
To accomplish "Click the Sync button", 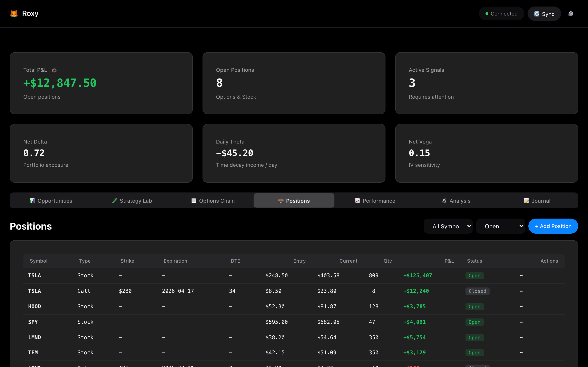I will coord(544,14).
